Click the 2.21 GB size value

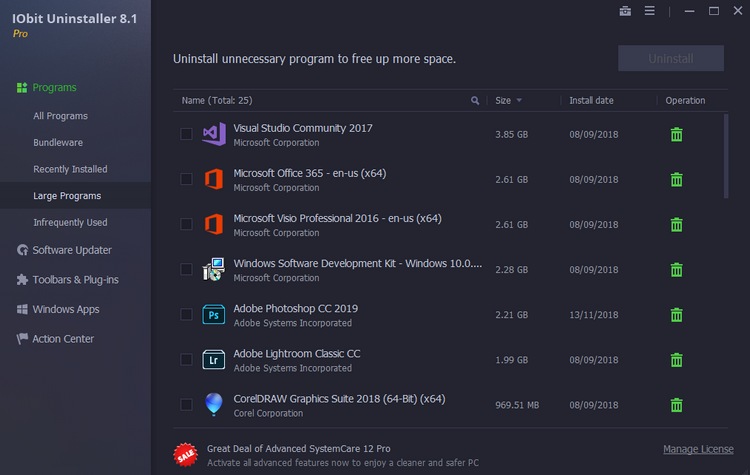click(511, 315)
